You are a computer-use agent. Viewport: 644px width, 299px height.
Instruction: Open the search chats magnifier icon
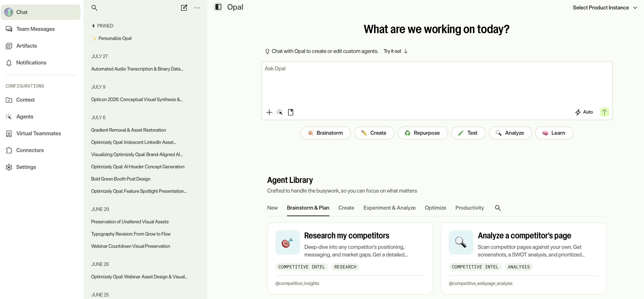(x=94, y=8)
